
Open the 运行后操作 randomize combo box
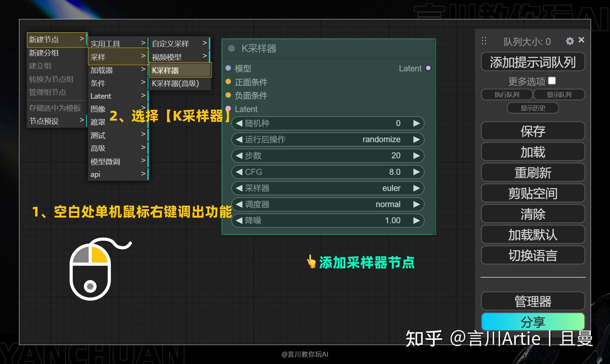point(328,139)
